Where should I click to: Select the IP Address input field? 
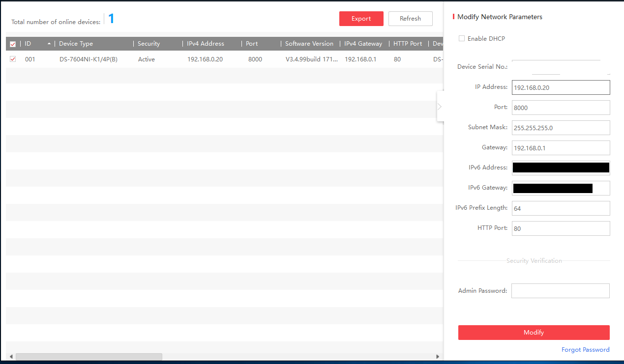561,87
